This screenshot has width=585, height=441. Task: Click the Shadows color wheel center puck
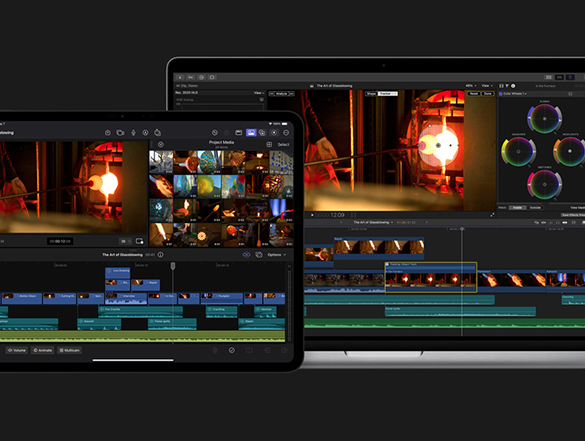(518, 151)
